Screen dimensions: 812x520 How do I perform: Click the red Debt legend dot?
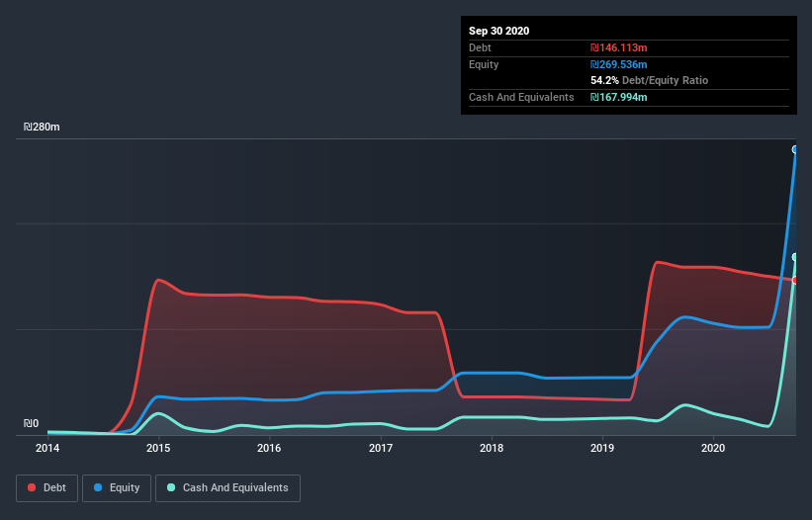click(x=32, y=487)
